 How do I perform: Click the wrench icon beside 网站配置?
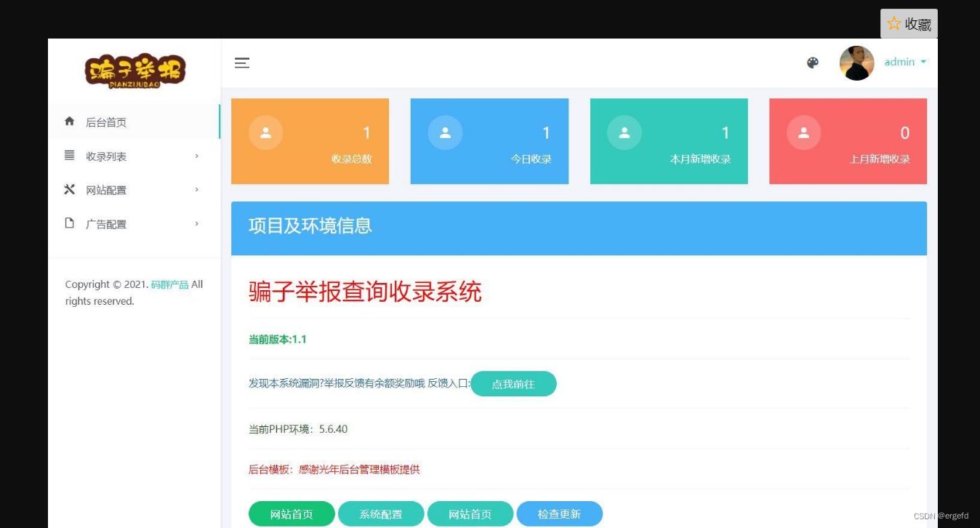[x=69, y=189]
